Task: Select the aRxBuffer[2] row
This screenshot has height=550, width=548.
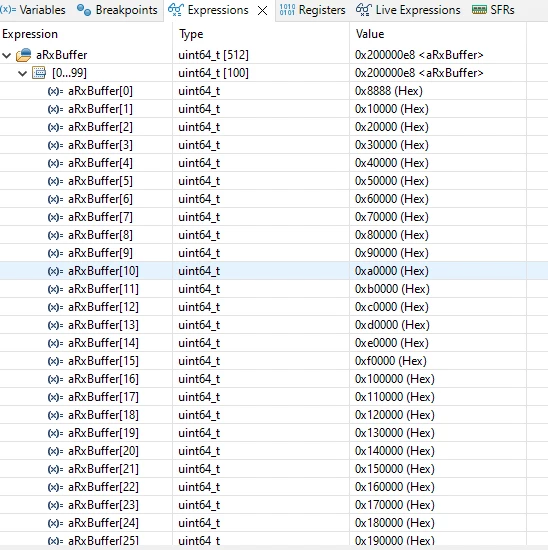Action: [x=274, y=127]
